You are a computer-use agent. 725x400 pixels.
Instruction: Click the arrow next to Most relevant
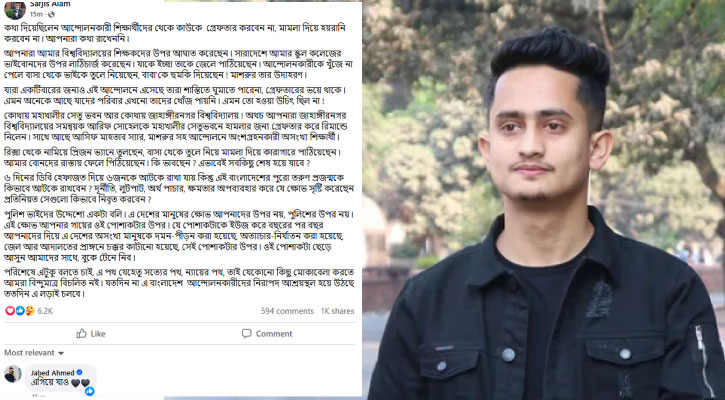(x=61, y=353)
